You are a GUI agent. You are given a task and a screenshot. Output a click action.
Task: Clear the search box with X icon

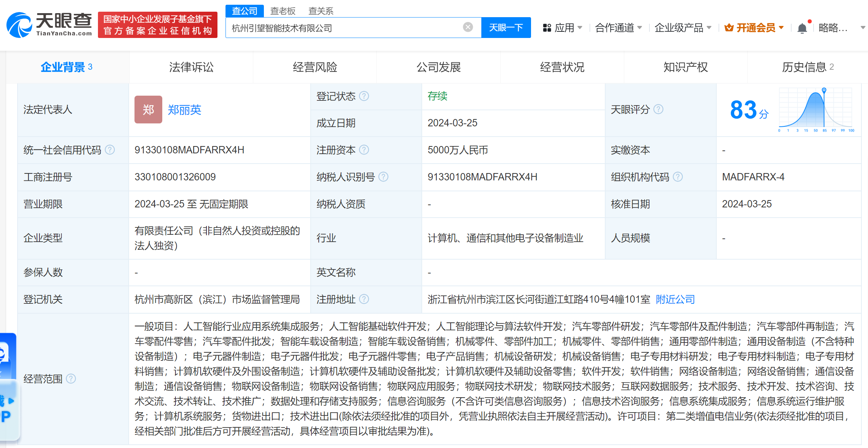468,27
